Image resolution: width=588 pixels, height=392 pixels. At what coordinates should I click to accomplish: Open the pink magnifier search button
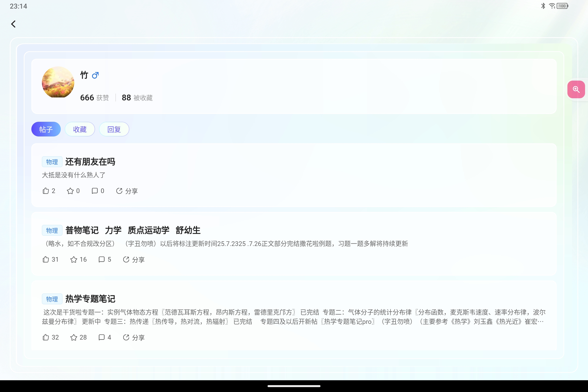tap(576, 89)
